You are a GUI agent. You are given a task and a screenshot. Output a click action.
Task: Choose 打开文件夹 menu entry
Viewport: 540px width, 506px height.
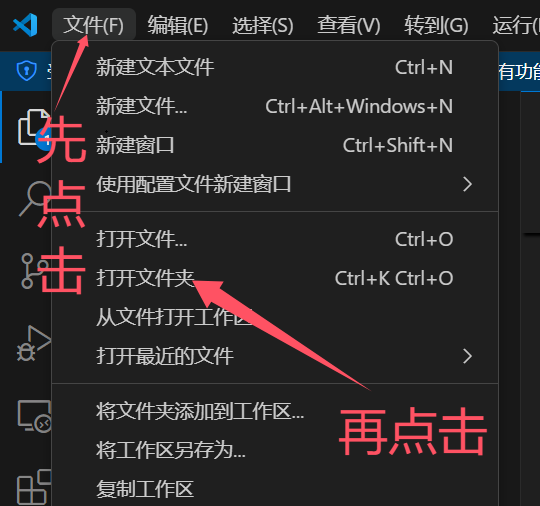(274, 278)
